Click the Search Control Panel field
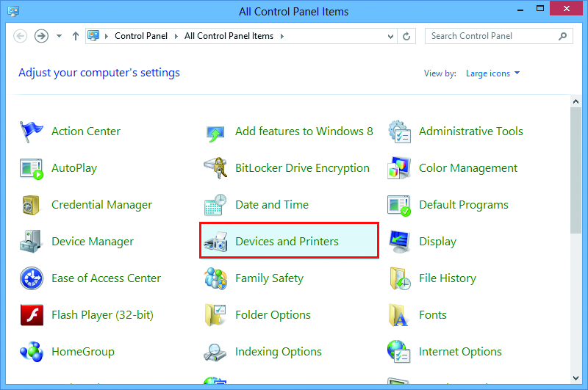 click(499, 36)
